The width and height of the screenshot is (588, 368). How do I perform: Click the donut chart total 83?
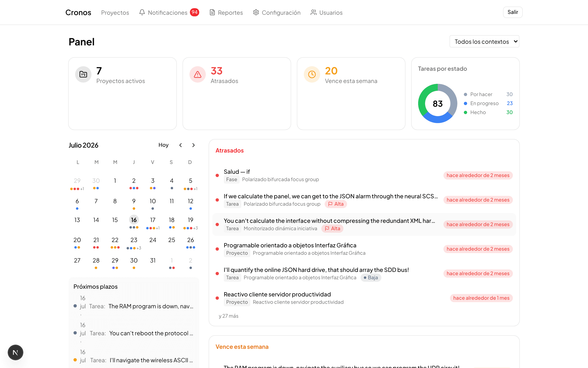tap(438, 104)
